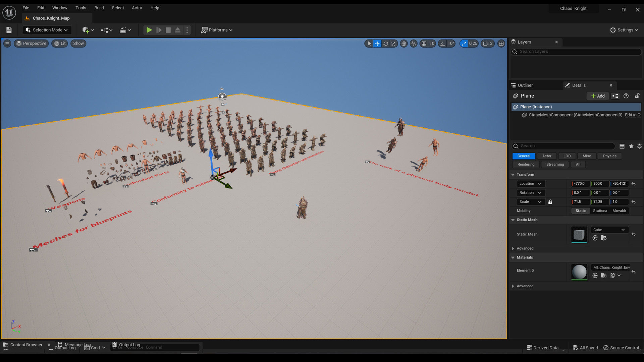Open the Cube static mesh dropdown

609,230
